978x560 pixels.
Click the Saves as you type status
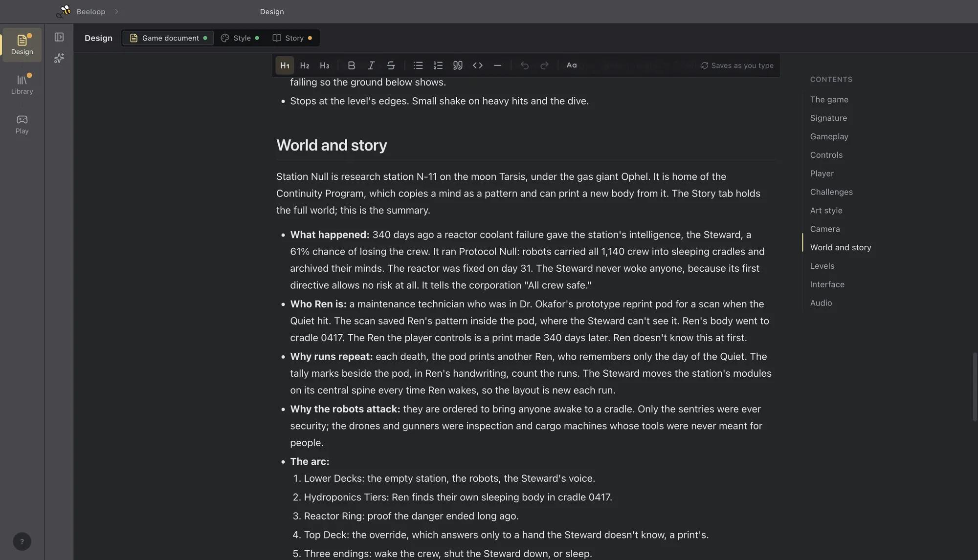pyautogui.click(x=737, y=65)
